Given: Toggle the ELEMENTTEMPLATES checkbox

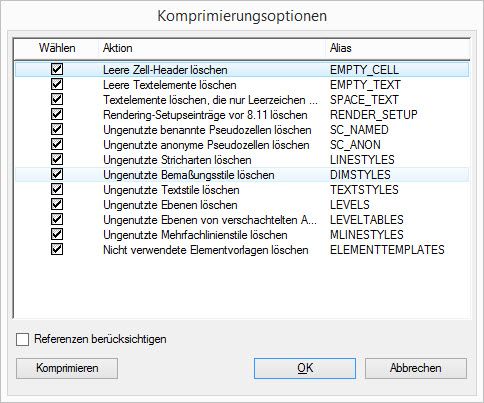Looking at the screenshot, I should [57, 249].
